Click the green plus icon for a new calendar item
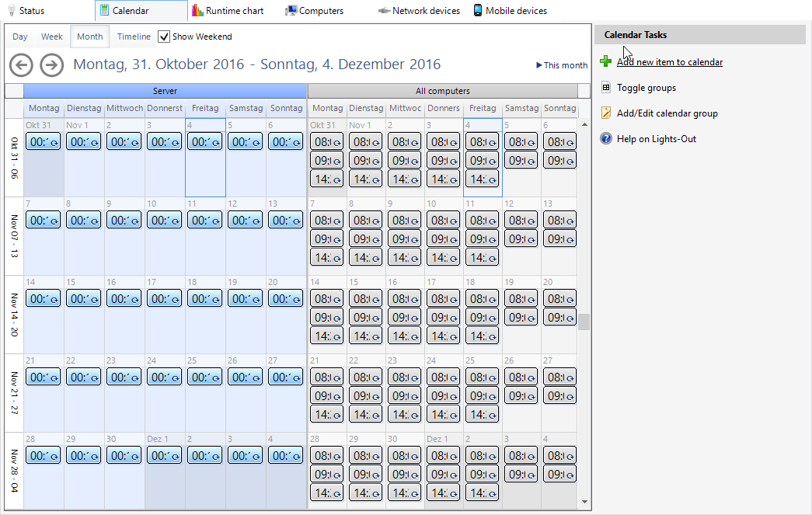 click(606, 61)
